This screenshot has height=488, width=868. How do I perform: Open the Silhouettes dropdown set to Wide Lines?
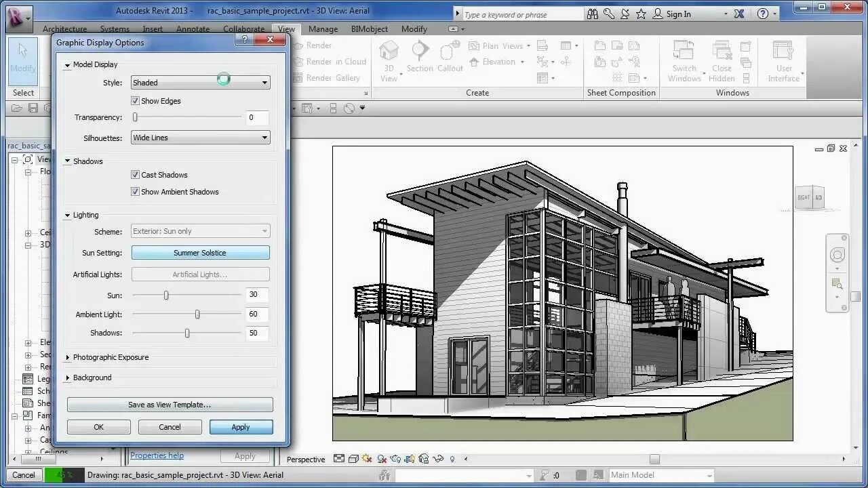(x=200, y=138)
